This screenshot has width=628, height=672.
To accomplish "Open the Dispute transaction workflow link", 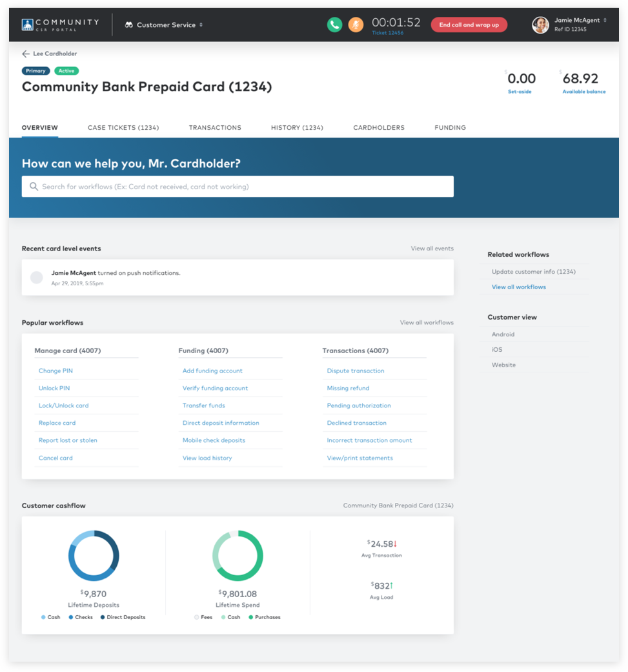I will 356,371.
